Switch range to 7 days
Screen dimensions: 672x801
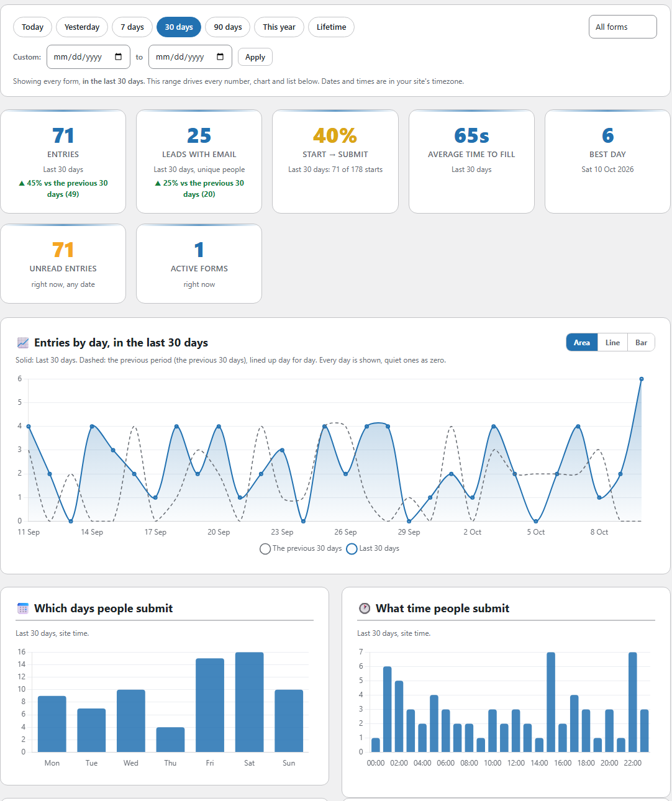[x=132, y=27]
